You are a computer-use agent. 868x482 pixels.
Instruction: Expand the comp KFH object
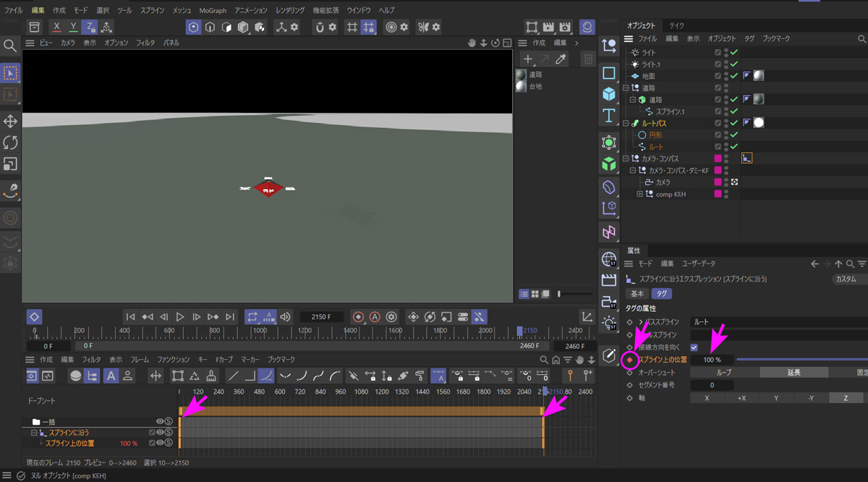(x=639, y=194)
